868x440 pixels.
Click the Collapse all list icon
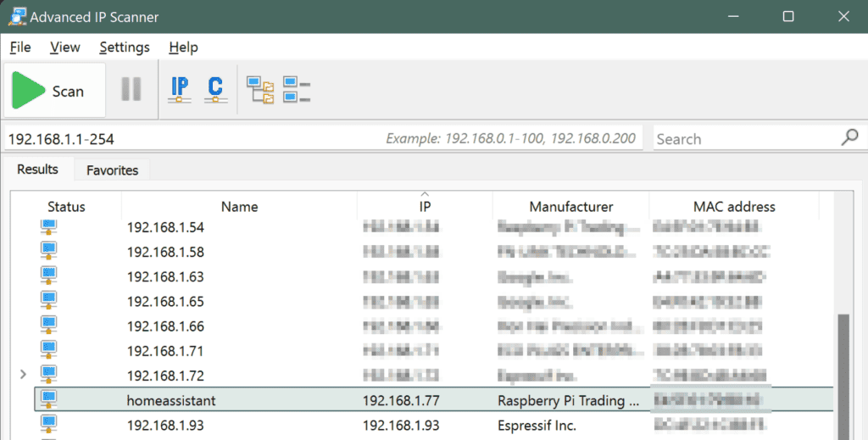pyautogui.click(x=296, y=90)
